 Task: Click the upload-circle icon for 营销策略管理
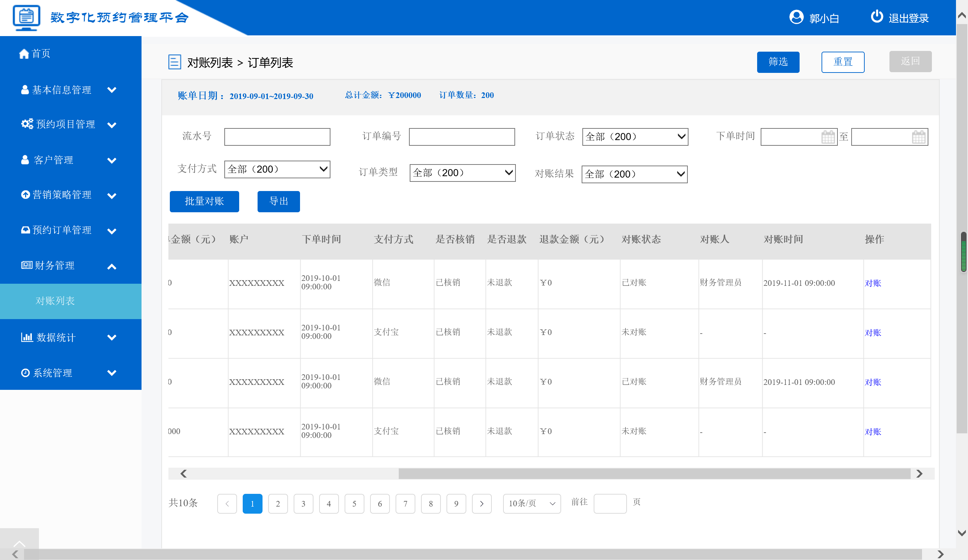[x=25, y=195]
